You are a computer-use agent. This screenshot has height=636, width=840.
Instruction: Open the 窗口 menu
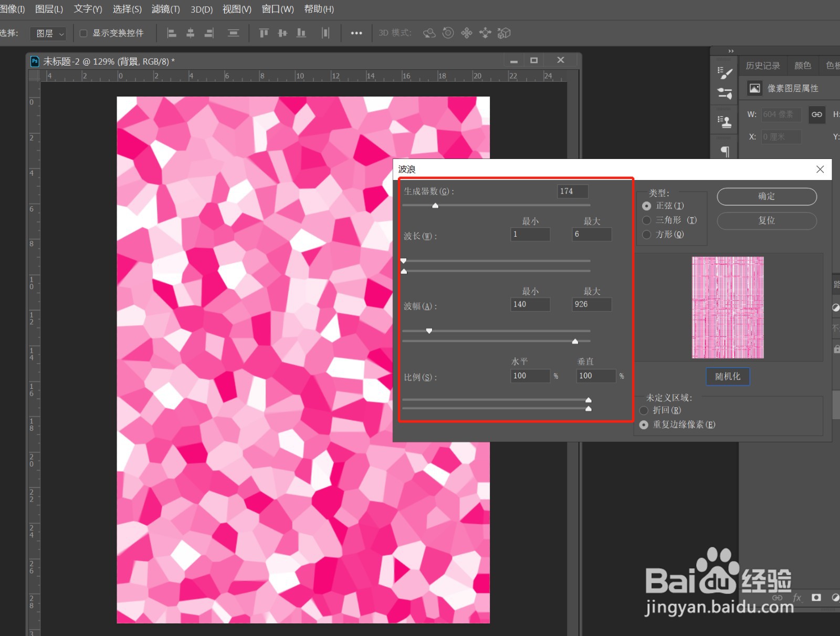pos(278,9)
